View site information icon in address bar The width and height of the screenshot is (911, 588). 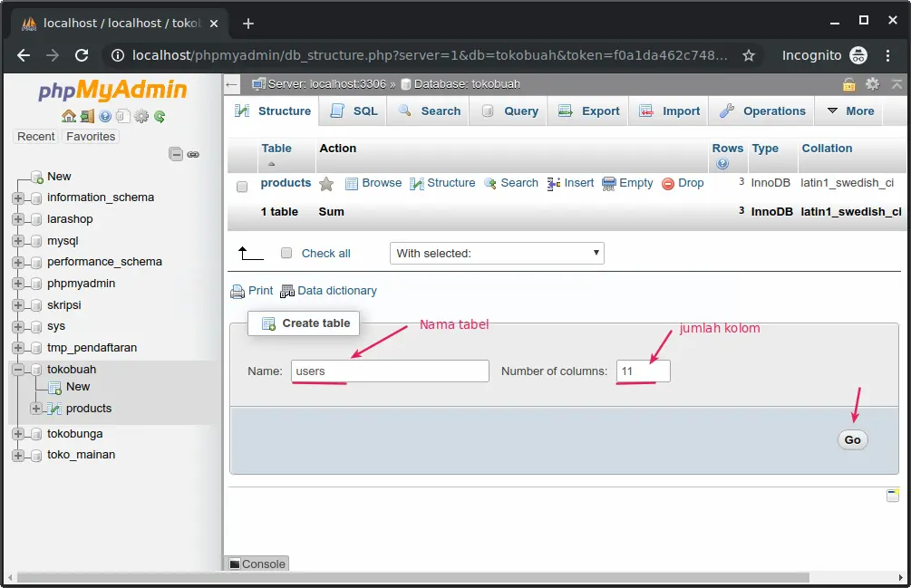pos(117,55)
